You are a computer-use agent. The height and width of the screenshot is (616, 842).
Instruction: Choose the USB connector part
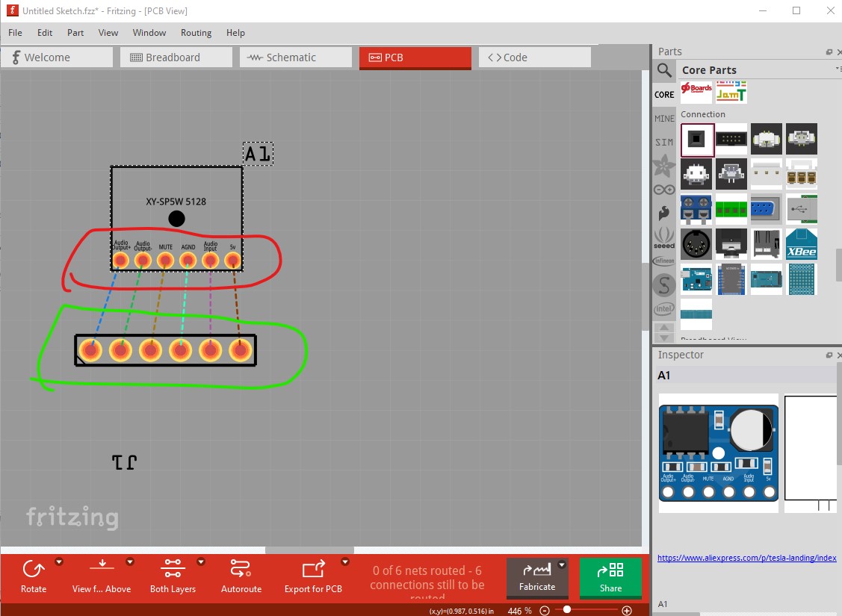click(801, 210)
